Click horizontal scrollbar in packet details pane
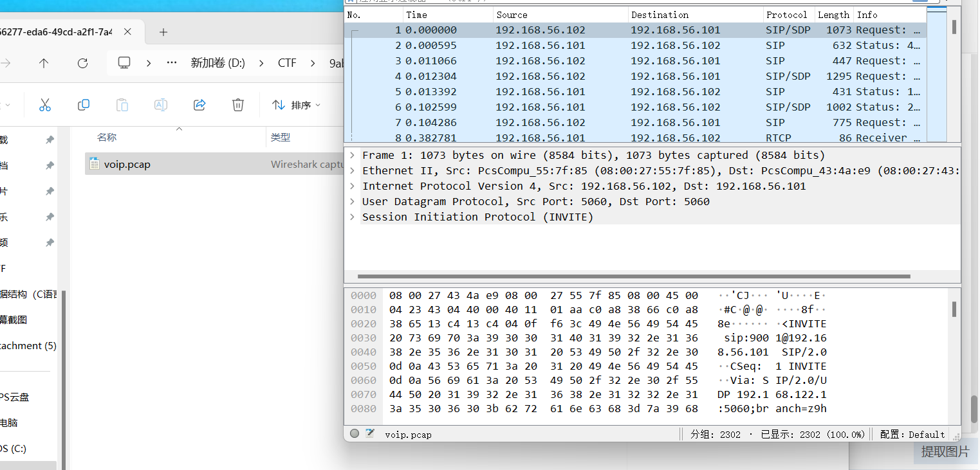Image resolution: width=980 pixels, height=470 pixels. (634, 276)
